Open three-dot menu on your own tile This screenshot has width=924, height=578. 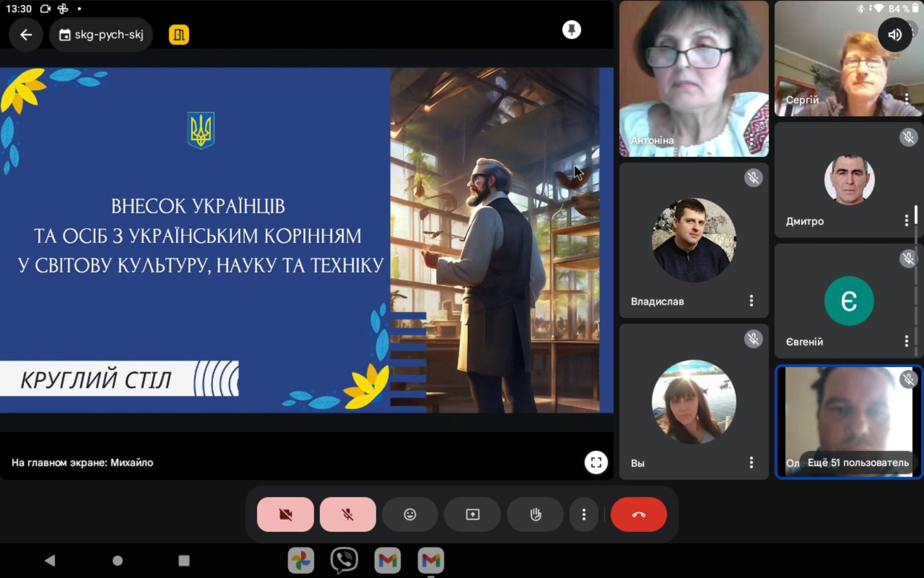[751, 462]
